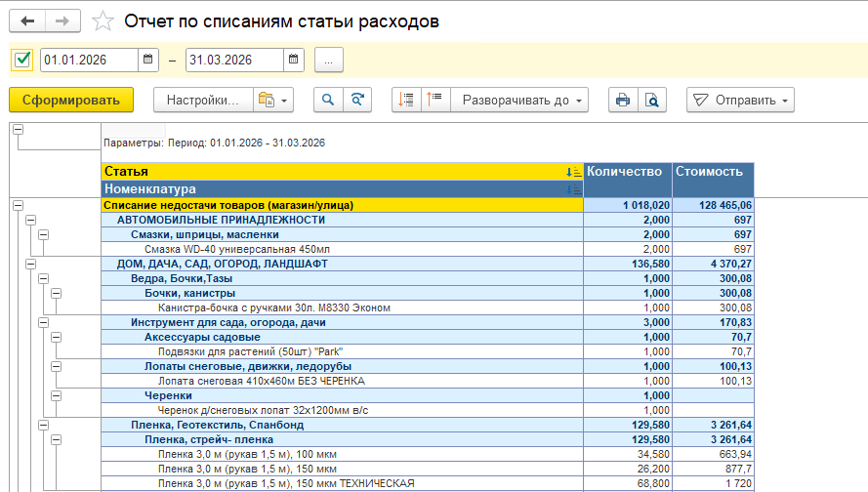
Task: Select row Черенок д/снеговых лопат 32х1200мм в/с
Action: pyautogui.click(x=342, y=410)
